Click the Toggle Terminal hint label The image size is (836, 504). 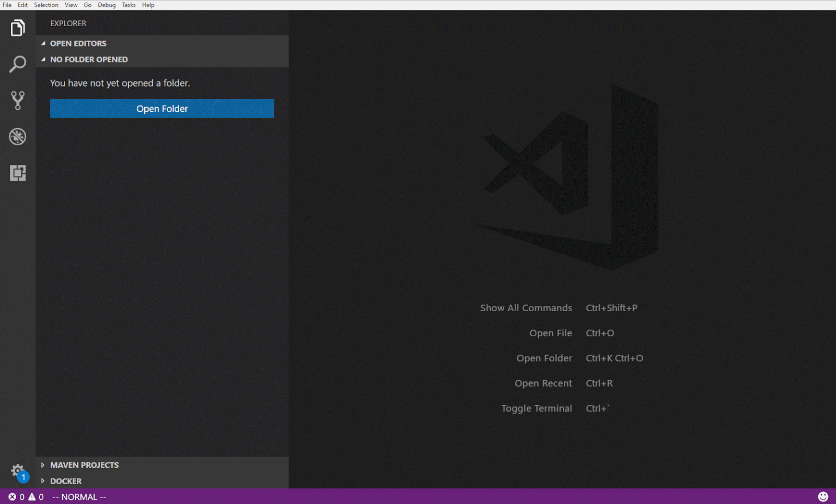point(537,408)
